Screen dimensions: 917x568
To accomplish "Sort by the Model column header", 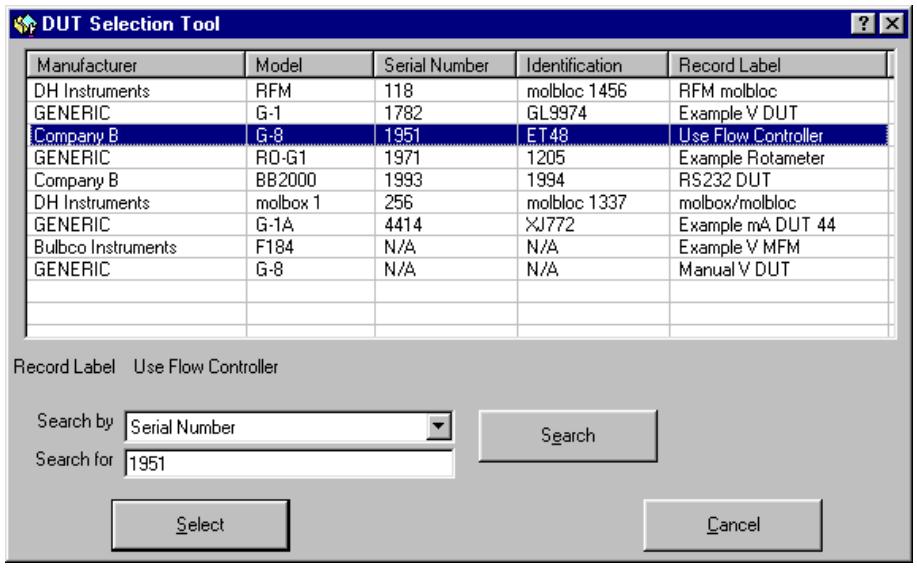I will click(x=309, y=65).
